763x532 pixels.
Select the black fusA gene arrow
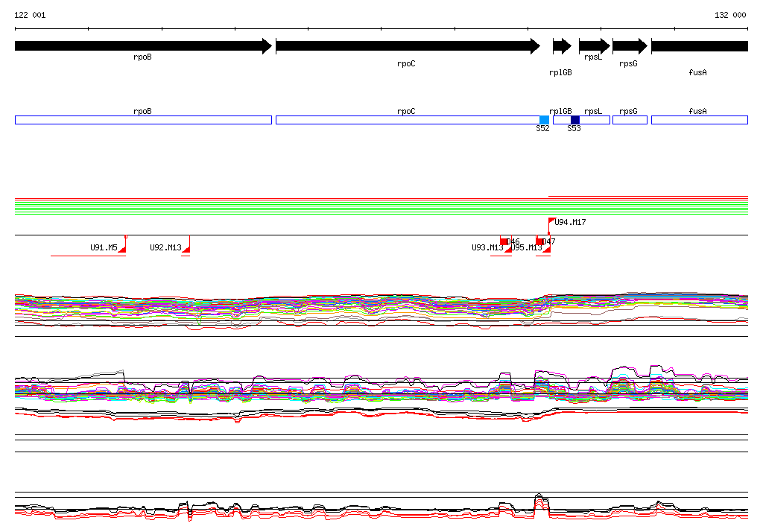(x=699, y=46)
